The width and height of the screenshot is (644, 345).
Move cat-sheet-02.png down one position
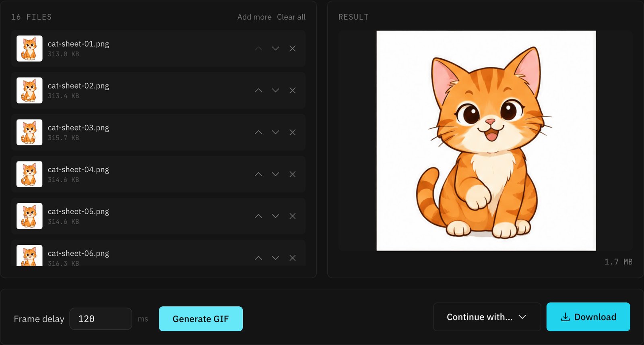[x=275, y=90]
